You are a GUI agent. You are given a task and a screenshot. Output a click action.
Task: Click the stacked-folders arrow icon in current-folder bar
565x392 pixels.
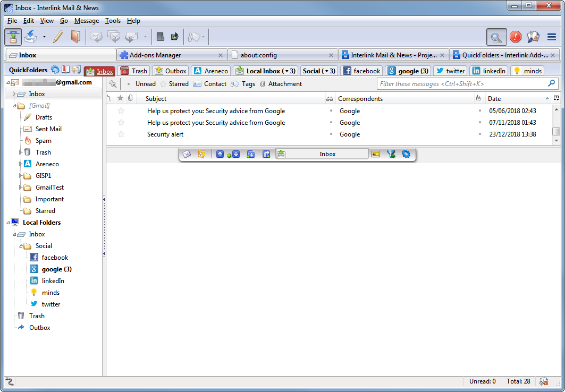pos(251,154)
